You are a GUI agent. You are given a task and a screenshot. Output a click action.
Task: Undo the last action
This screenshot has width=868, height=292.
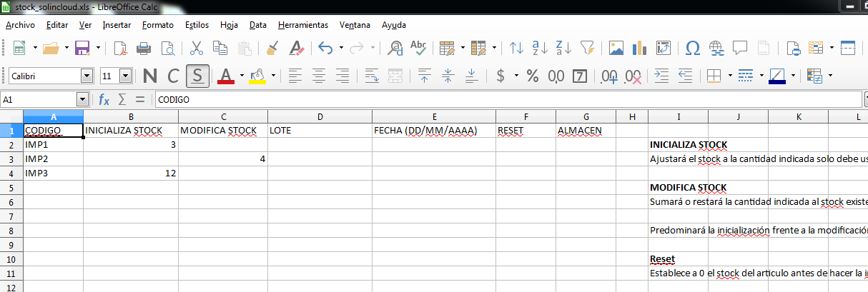325,49
